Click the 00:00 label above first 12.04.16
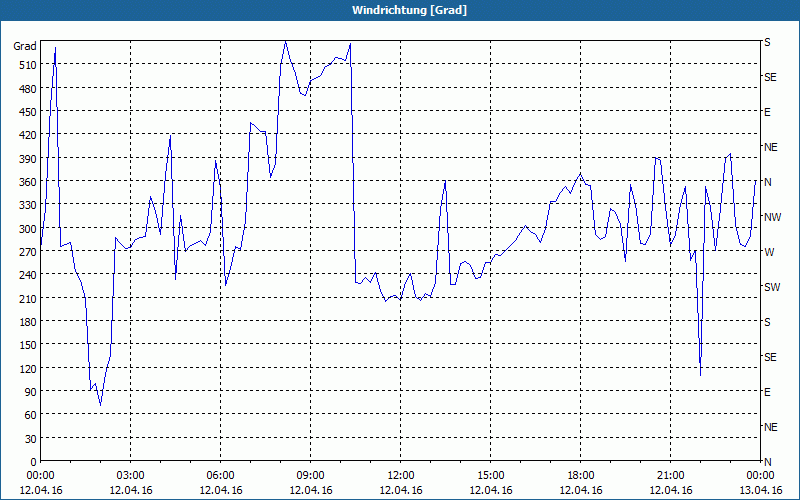 (41, 476)
